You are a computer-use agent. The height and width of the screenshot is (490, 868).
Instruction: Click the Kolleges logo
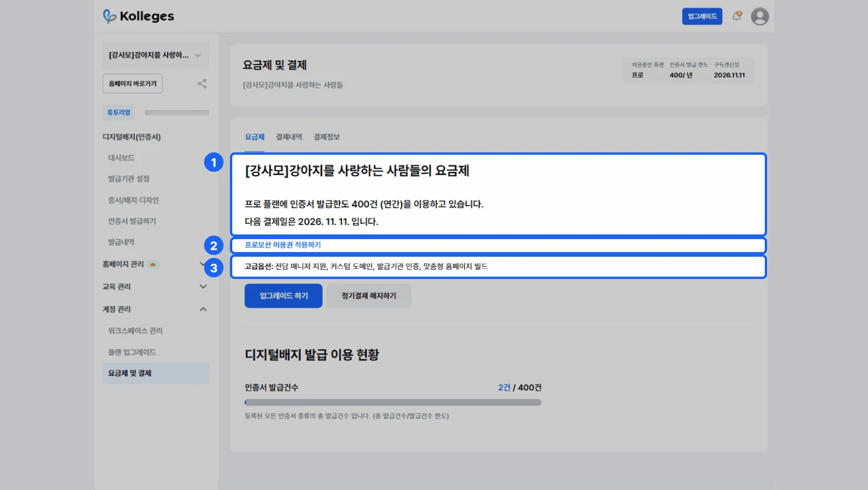138,16
